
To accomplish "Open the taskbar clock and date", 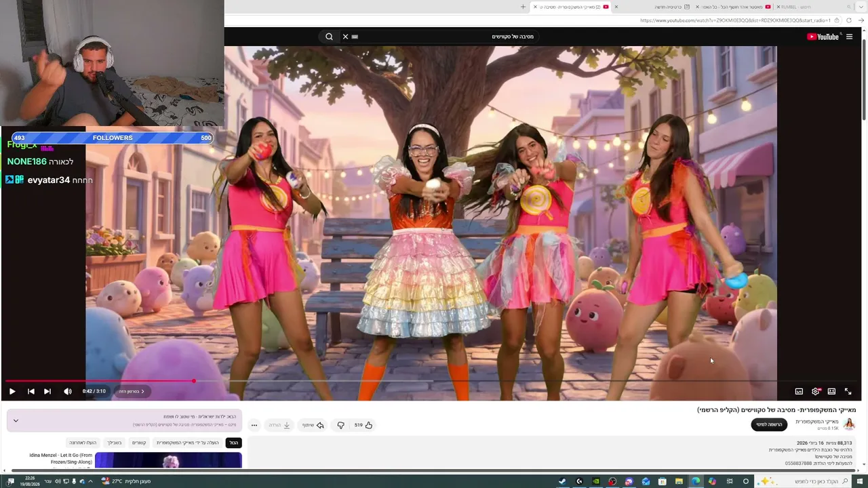I will [30, 481].
